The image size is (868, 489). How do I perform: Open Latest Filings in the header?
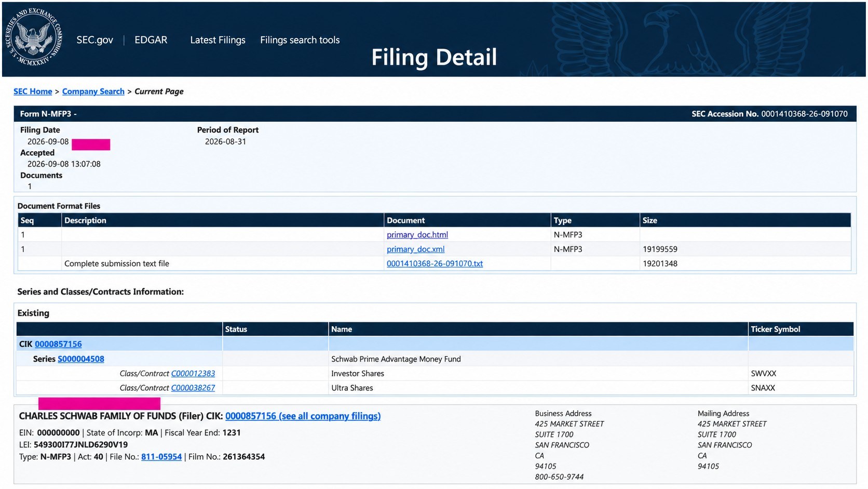[218, 40]
